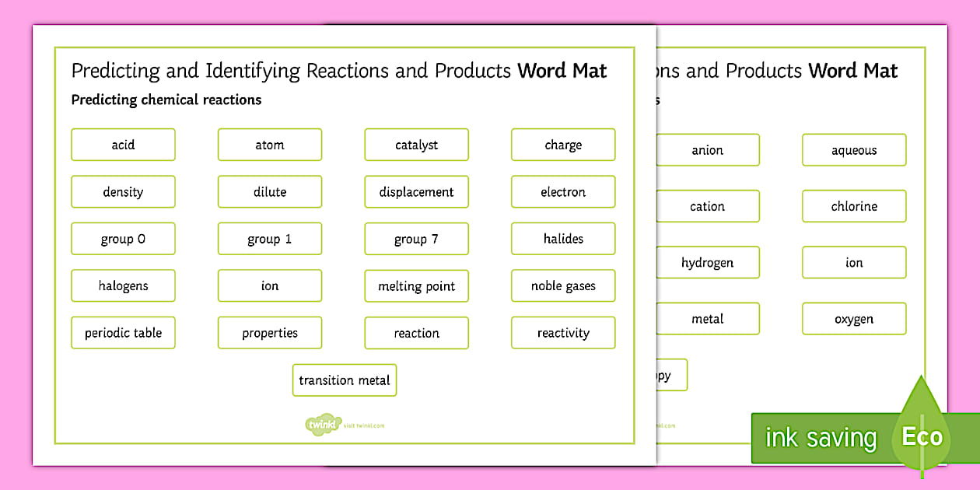Click the catalyst word box
Image resolution: width=980 pixels, height=490 pixels.
416,145
